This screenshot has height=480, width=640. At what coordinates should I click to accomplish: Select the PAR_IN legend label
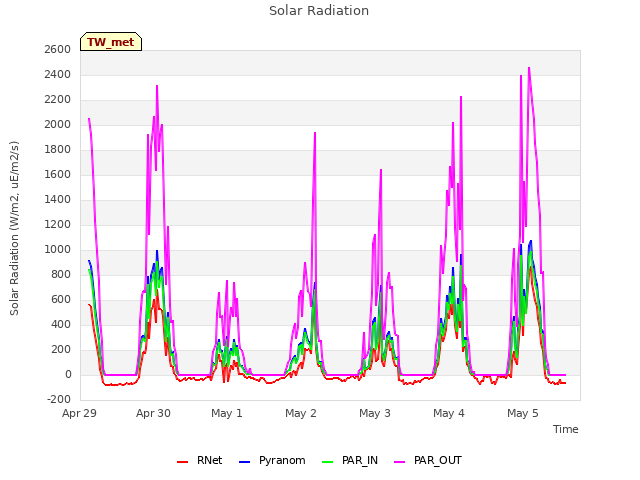[360, 460]
